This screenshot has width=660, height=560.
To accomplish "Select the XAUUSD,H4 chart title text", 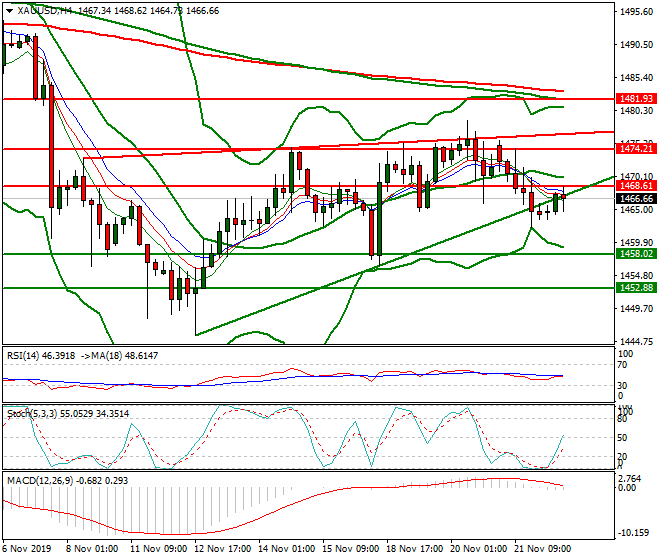I will [45, 11].
